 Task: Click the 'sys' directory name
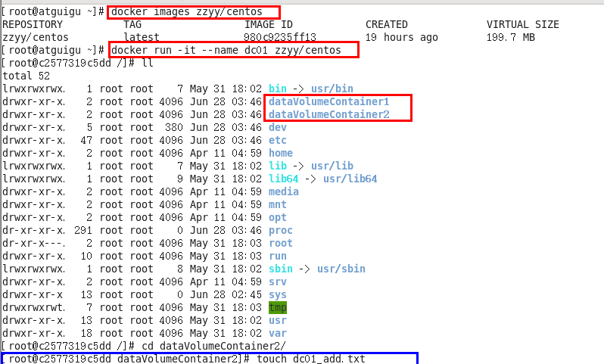click(x=278, y=294)
